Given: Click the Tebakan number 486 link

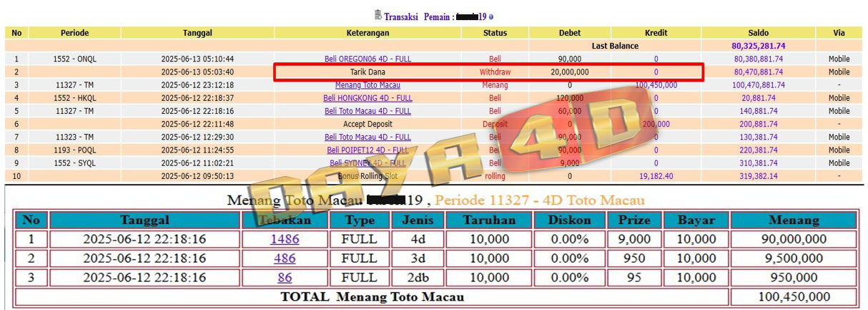Looking at the screenshot, I should coord(285,258).
